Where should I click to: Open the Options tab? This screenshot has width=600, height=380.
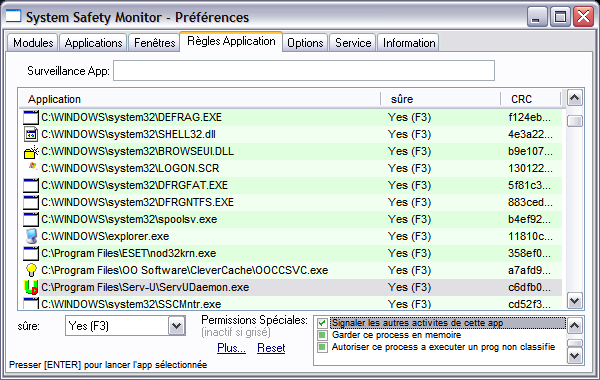[x=305, y=42]
